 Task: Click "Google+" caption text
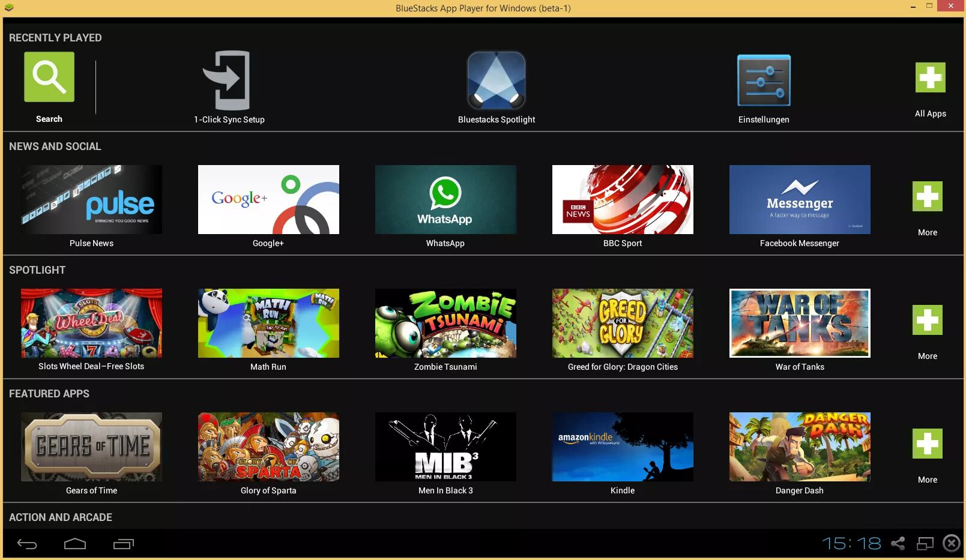click(x=268, y=243)
